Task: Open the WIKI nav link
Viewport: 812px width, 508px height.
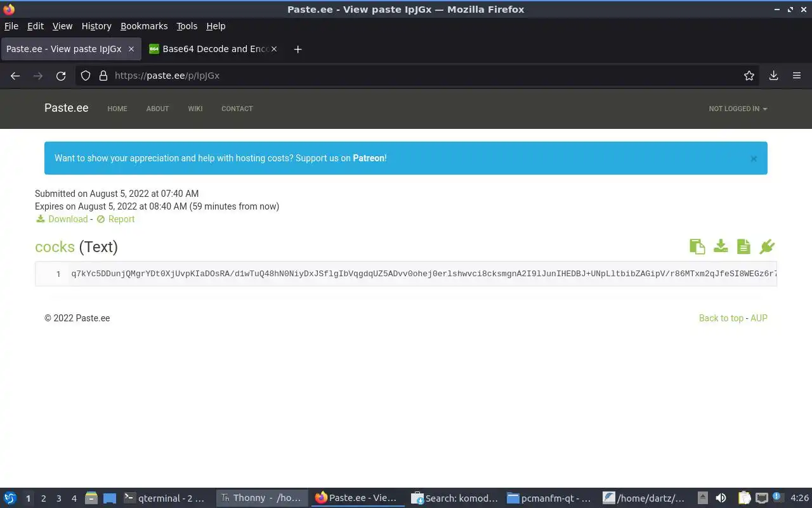Action: point(195,109)
